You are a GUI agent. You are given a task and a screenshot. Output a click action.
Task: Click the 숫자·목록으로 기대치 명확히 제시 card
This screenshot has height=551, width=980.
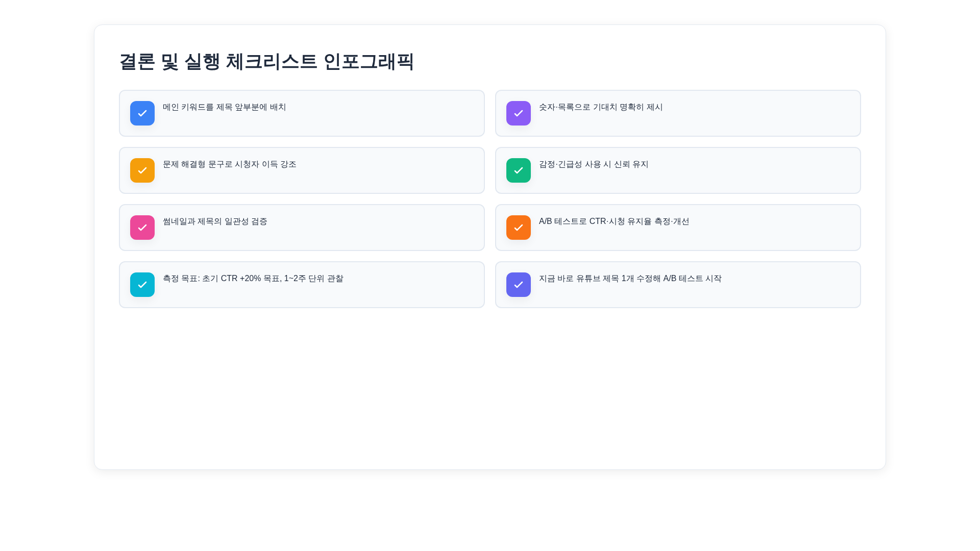(677, 113)
